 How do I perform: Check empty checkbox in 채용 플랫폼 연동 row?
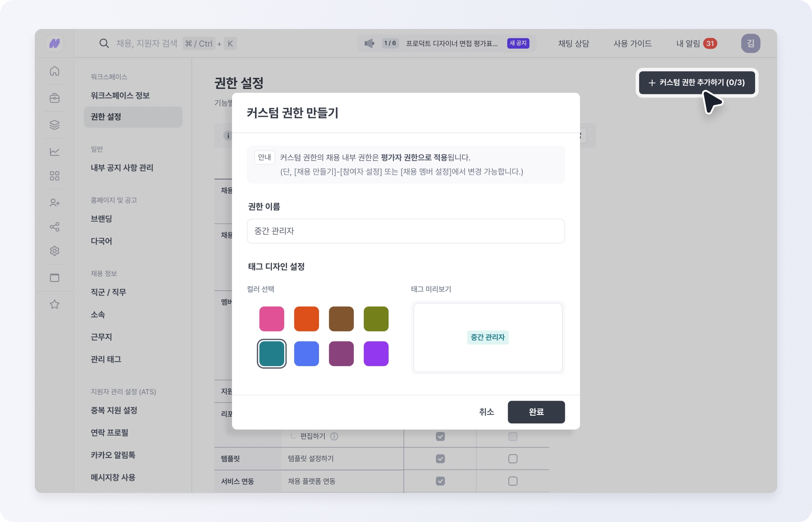pyautogui.click(x=513, y=481)
